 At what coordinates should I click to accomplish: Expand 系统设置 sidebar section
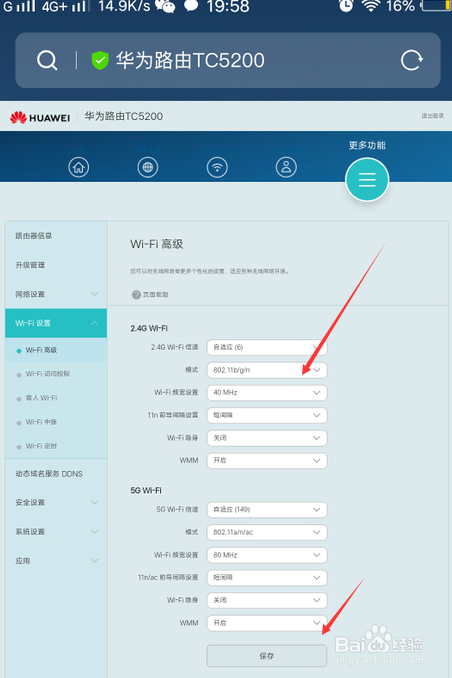click(56, 532)
